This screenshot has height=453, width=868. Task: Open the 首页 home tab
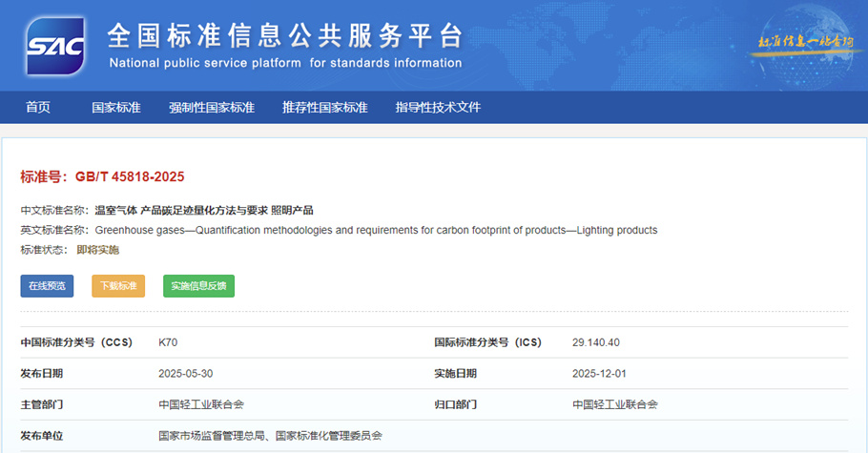pyautogui.click(x=38, y=108)
